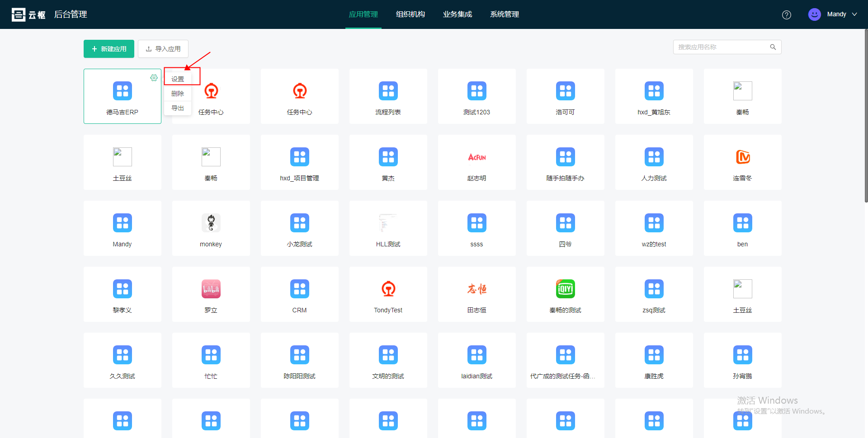Click the search magnifier icon

pyautogui.click(x=773, y=47)
